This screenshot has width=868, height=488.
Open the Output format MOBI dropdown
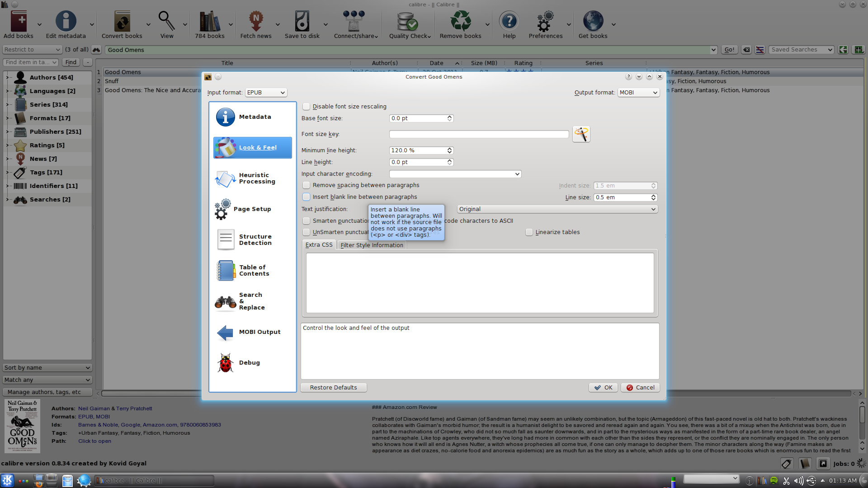click(x=638, y=93)
